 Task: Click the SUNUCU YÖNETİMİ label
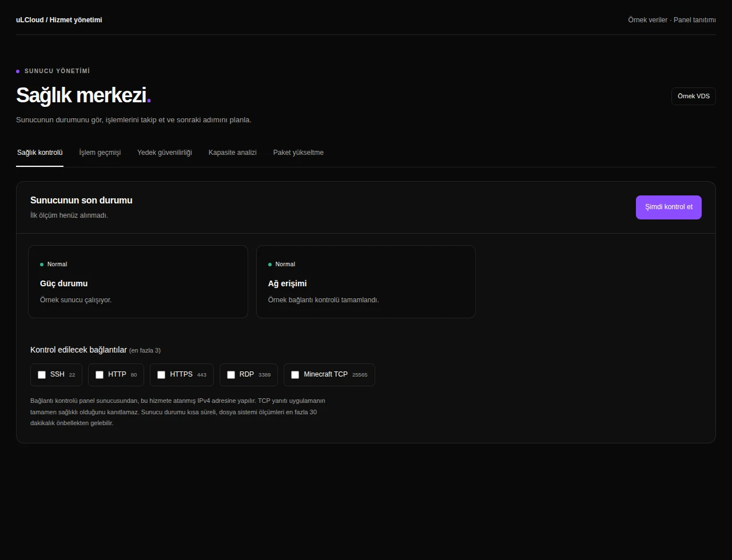click(x=57, y=71)
